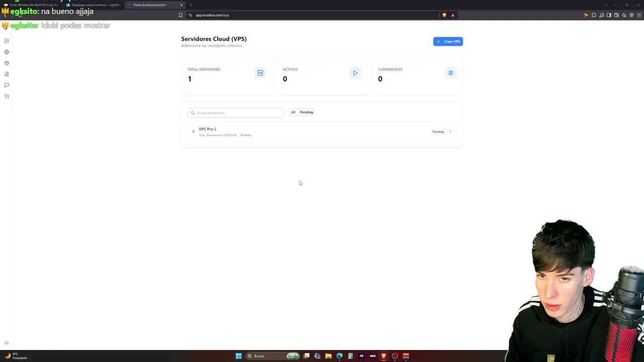Open the Brave VPN shield icon

coord(631,15)
